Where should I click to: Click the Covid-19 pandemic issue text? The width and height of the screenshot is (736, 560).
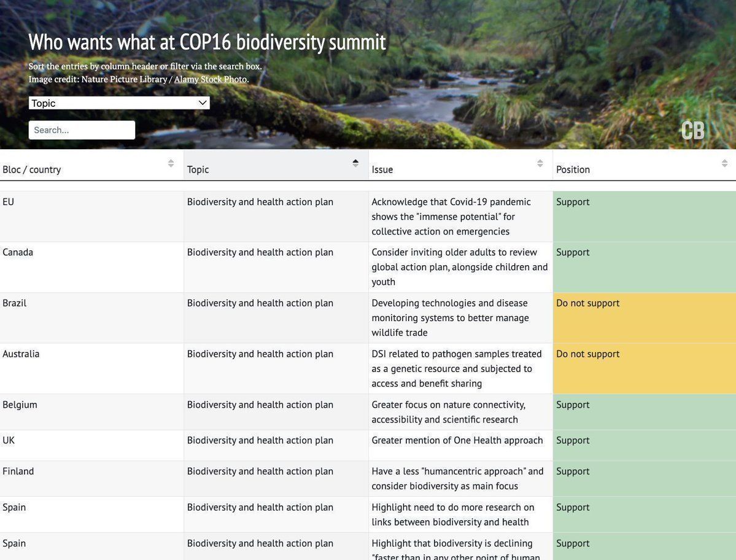451,216
